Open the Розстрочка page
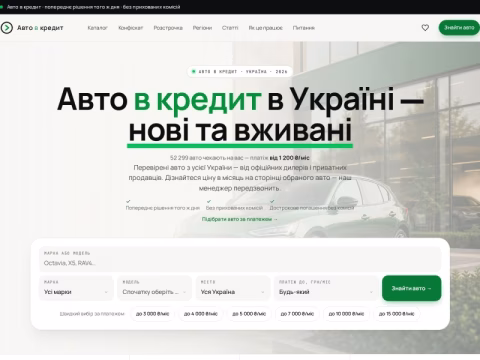Image resolution: width=480 pixels, height=360 pixels. click(168, 28)
